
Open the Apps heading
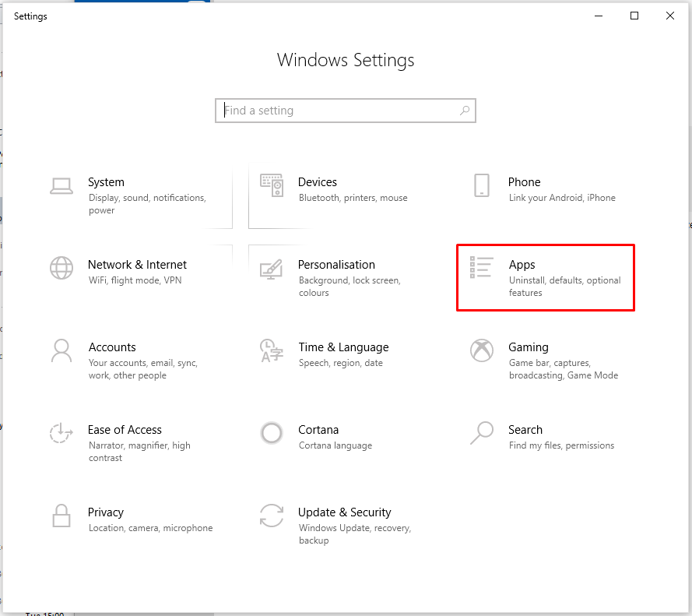pos(522,265)
